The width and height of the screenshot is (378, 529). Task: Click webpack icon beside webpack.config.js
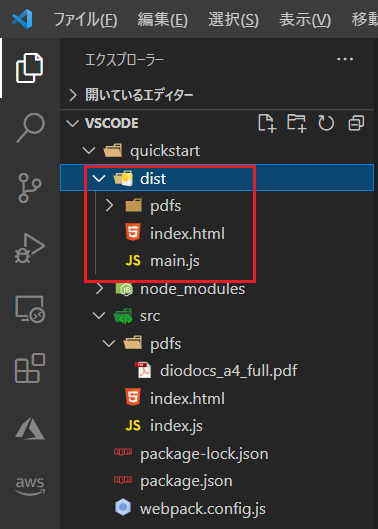click(x=123, y=507)
